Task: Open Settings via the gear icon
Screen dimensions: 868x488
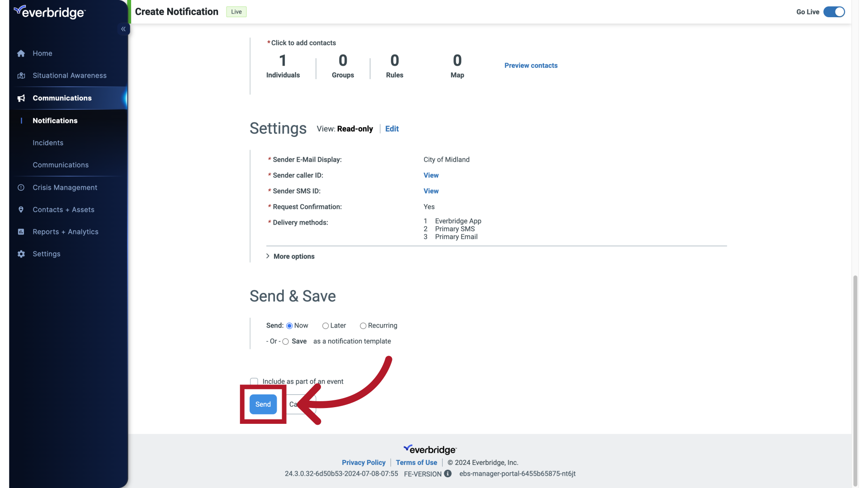Action: (21, 254)
